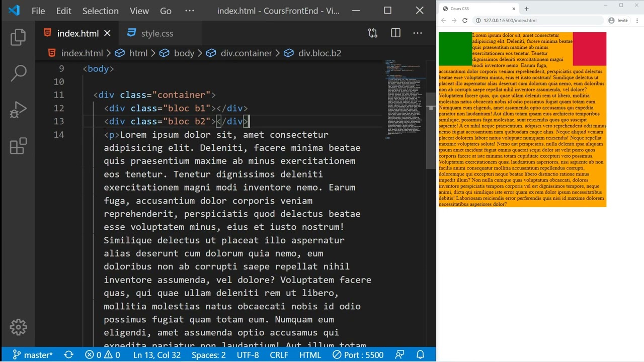The width and height of the screenshot is (644, 362).
Task: Show hidden menus via title bar ellipsis
Action: point(190,11)
